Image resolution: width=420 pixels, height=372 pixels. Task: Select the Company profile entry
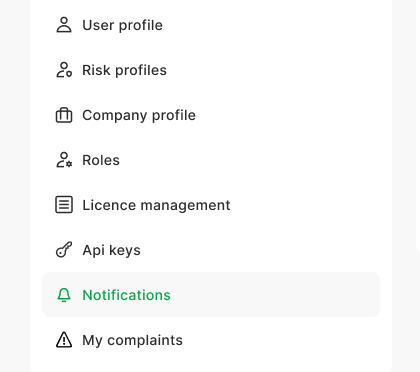tap(211, 115)
